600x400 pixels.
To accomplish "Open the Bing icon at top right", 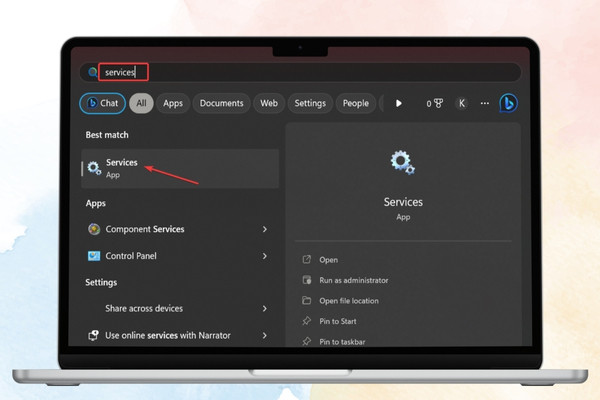I will tap(509, 103).
